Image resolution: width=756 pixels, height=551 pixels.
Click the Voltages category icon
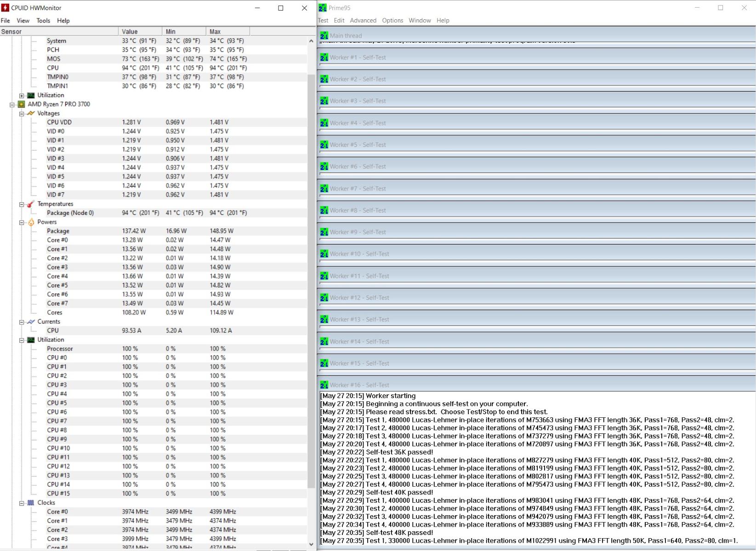click(x=31, y=113)
